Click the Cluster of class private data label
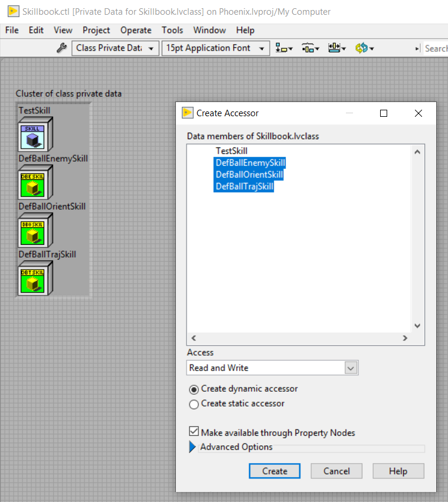The width and height of the screenshot is (448, 502). click(68, 93)
